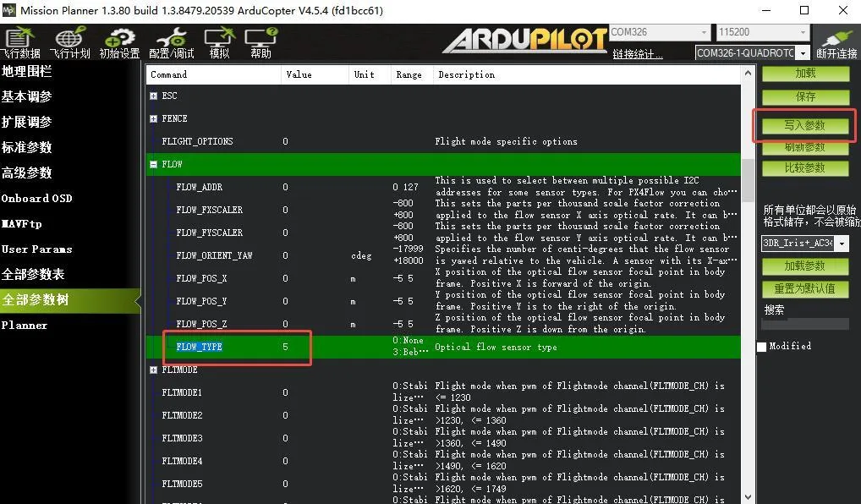The height and width of the screenshot is (504, 861).
Task: Click the 断开连接 disconnect plug icon
Action: pos(836,43)
